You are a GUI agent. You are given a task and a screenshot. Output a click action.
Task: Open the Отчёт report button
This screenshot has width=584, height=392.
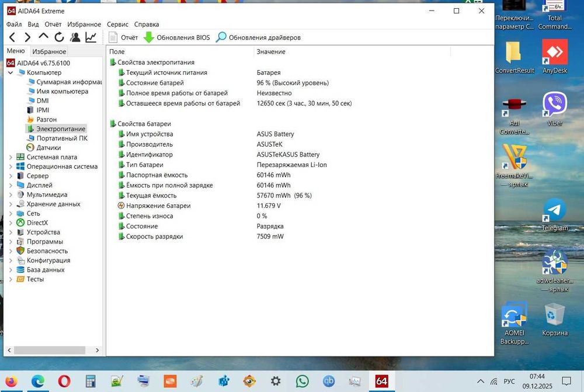click(123, 37)
